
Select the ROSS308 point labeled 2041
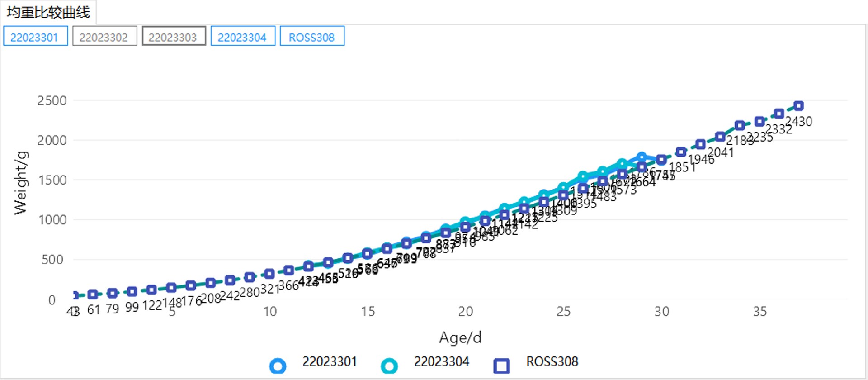[720, 137]
